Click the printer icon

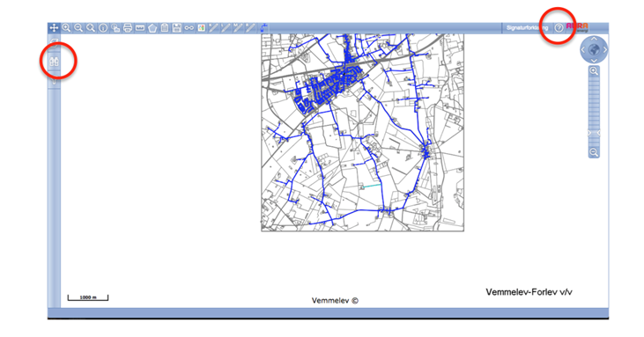click(x=128, y=28)
